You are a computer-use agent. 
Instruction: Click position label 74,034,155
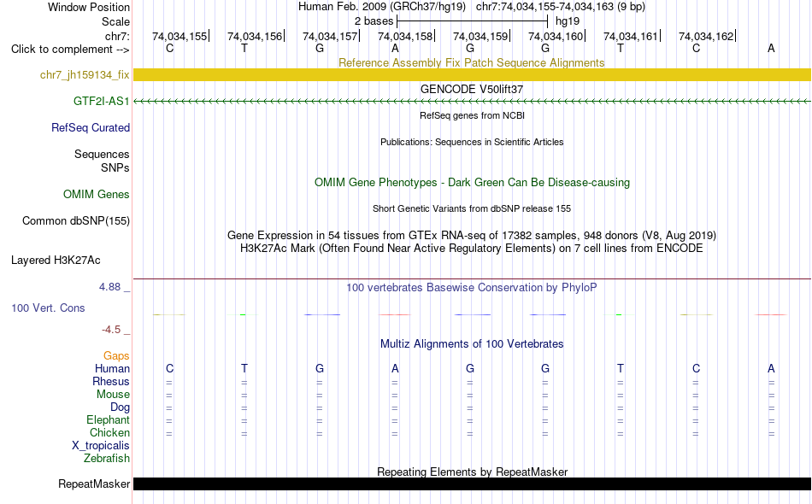click(179, 37)
